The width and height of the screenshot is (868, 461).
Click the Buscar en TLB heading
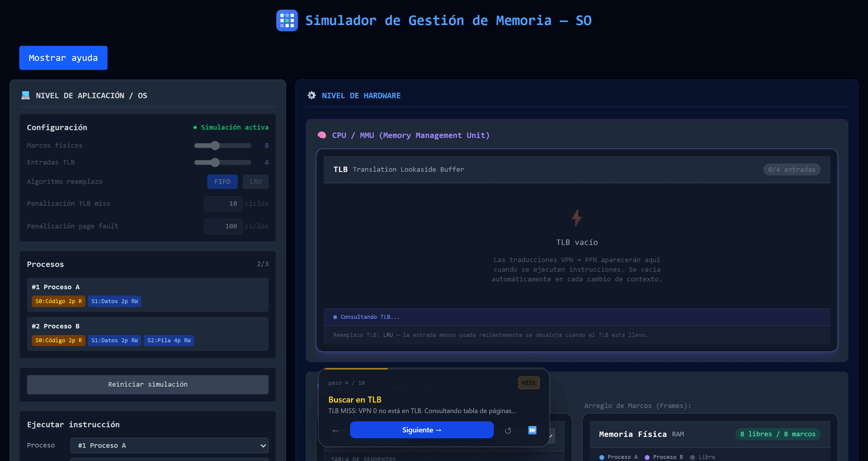point(355,400)
